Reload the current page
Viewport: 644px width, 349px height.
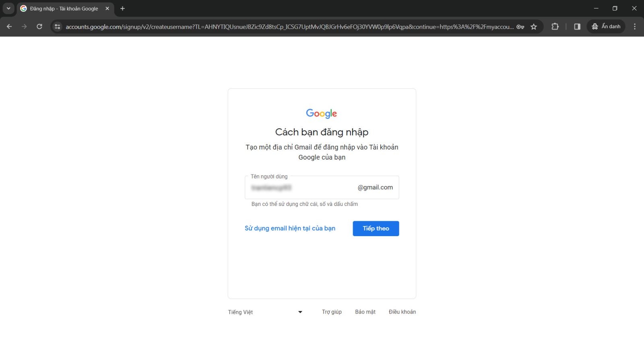coord(39,27)
